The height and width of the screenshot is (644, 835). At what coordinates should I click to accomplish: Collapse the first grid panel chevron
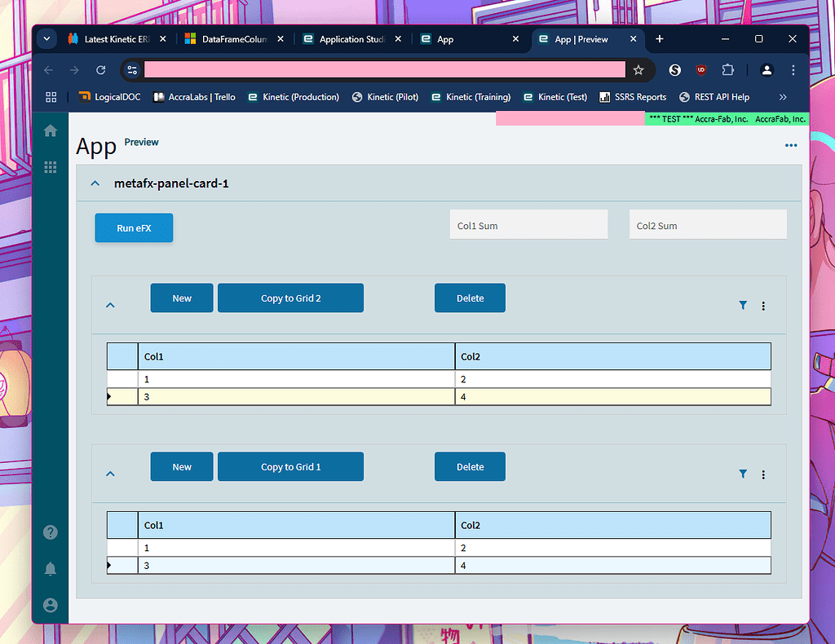(x=110, y=304)
